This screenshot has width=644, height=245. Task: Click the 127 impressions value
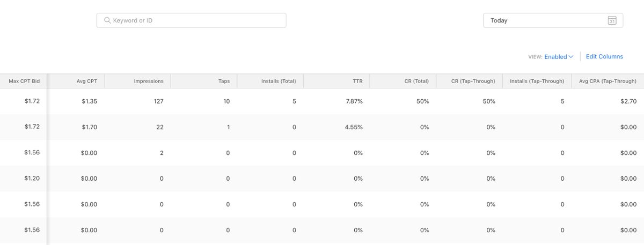[x=158, y=101]
